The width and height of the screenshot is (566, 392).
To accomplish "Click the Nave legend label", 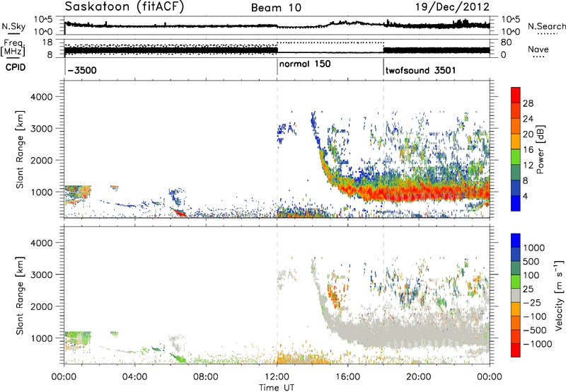I will coord(538,49).
